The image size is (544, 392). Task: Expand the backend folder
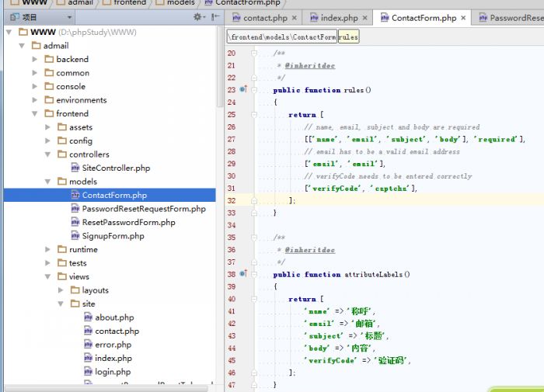(x=35, y=59)
